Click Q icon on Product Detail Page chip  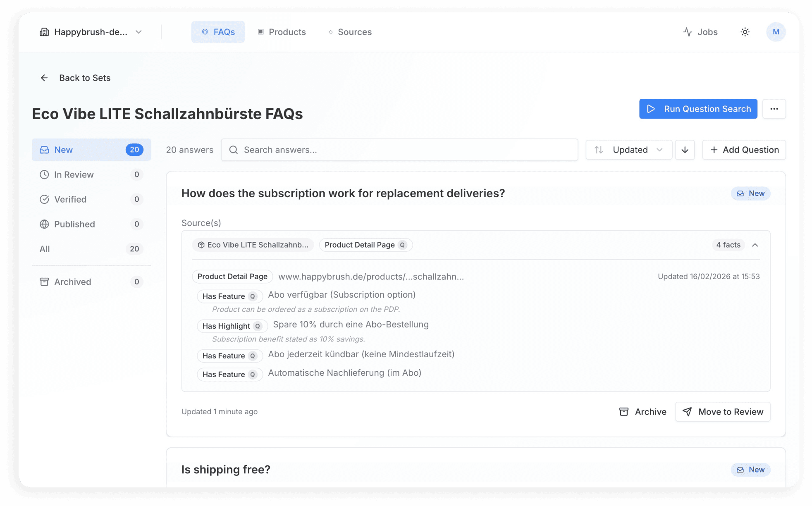tap(402, 245)
